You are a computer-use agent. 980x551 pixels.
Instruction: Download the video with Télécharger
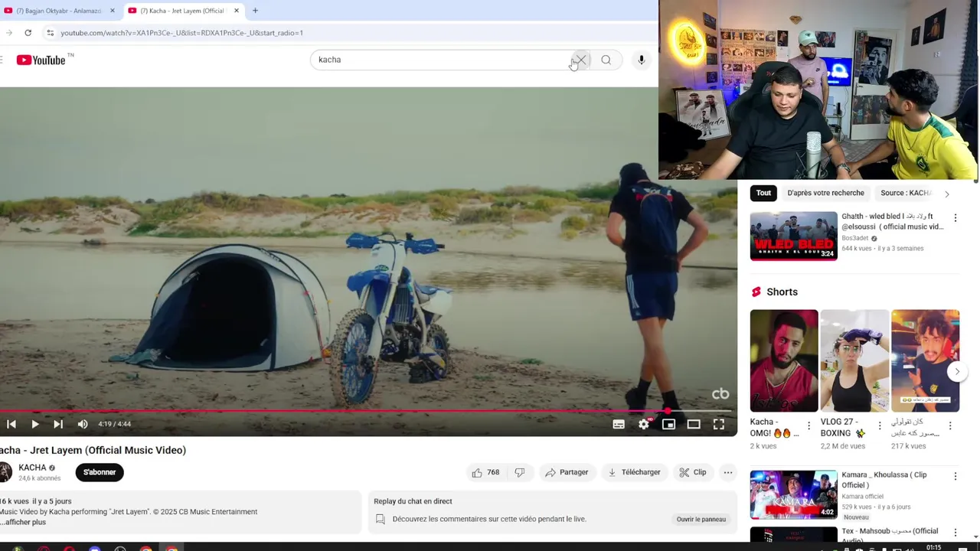pos(634,472)
